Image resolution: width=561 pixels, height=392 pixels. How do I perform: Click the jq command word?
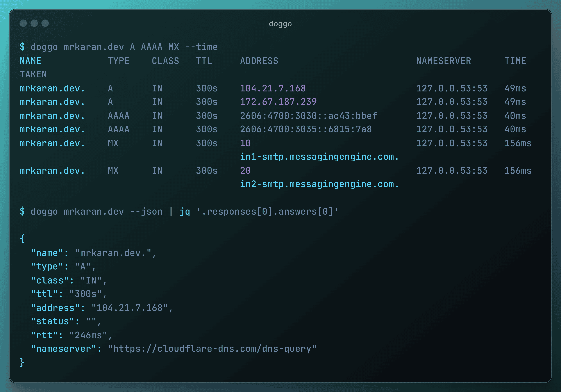(185, 212)
